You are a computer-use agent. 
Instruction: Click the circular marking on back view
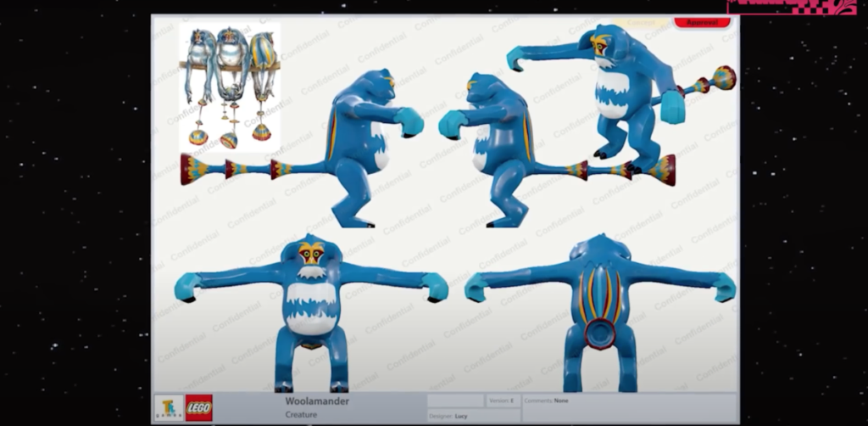click(x=600, y=333)
